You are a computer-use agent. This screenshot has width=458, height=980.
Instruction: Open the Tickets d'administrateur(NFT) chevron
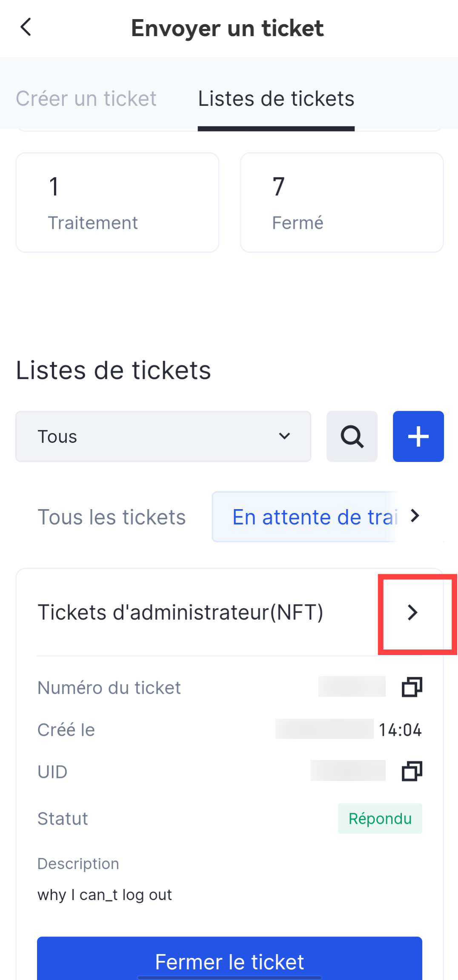point(412,612)
